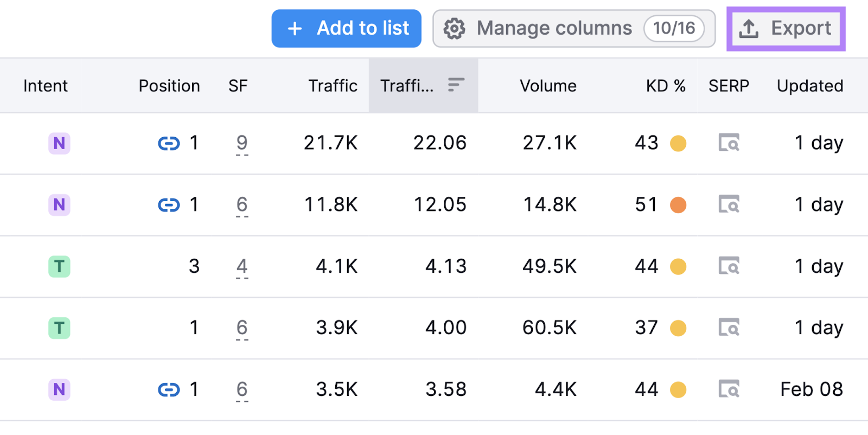
Task: Open SF value 9 in first row
Action: tap(242, 144)
